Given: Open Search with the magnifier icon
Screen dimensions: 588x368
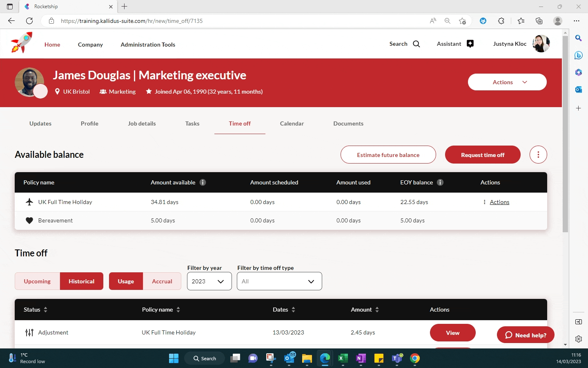Looking at the screenshot, I should (416, 44).
